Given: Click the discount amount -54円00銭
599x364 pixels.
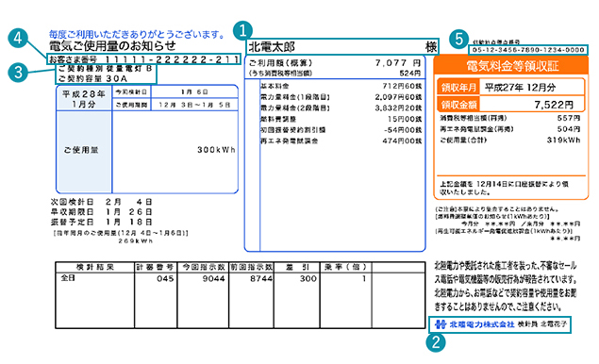Looking at the screenshot, I should click(402, 130).
